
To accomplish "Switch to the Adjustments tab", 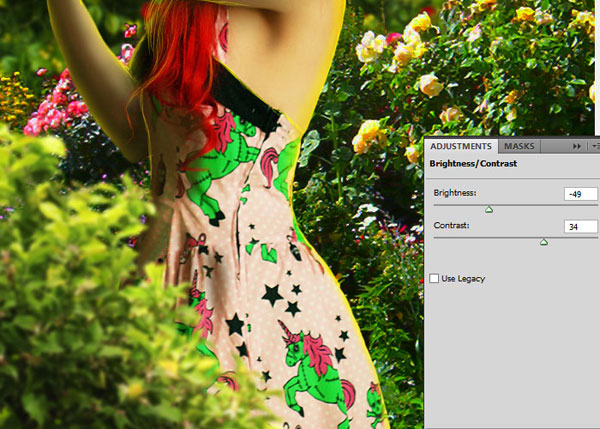I will (461, 146).
